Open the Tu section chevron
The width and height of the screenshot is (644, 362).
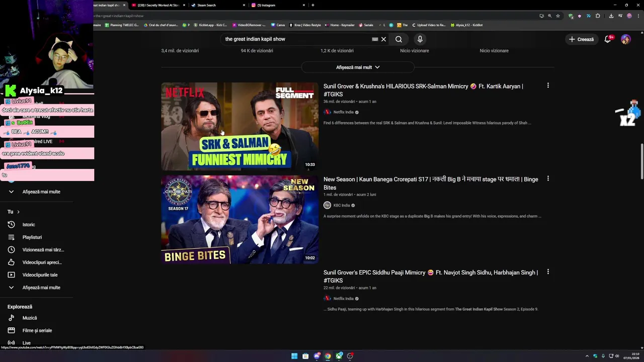18,212
